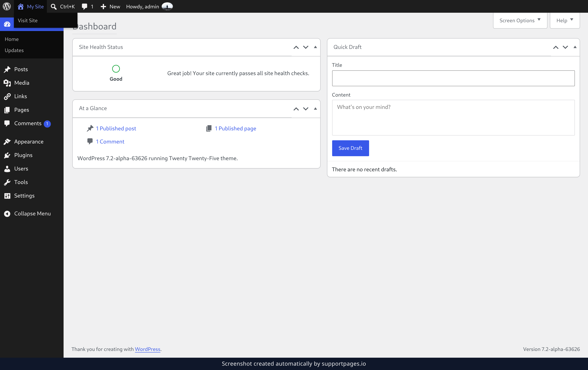Move At a Glance widget down

click(x=306, y=109)
